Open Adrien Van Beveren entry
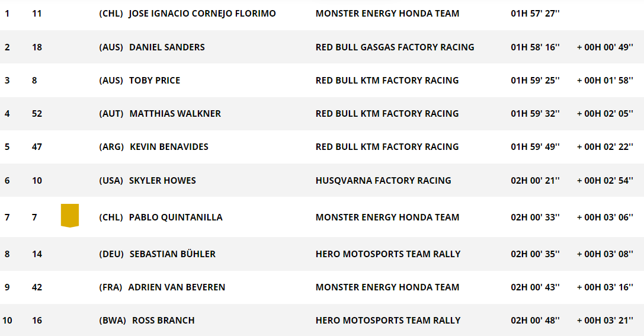644x336 pixels. 177,287
